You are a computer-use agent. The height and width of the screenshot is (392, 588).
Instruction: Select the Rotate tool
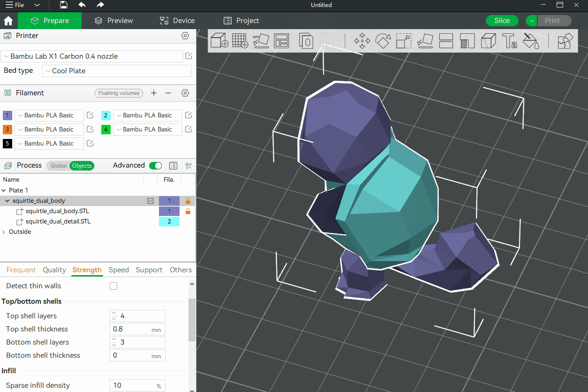coord(383,41)
